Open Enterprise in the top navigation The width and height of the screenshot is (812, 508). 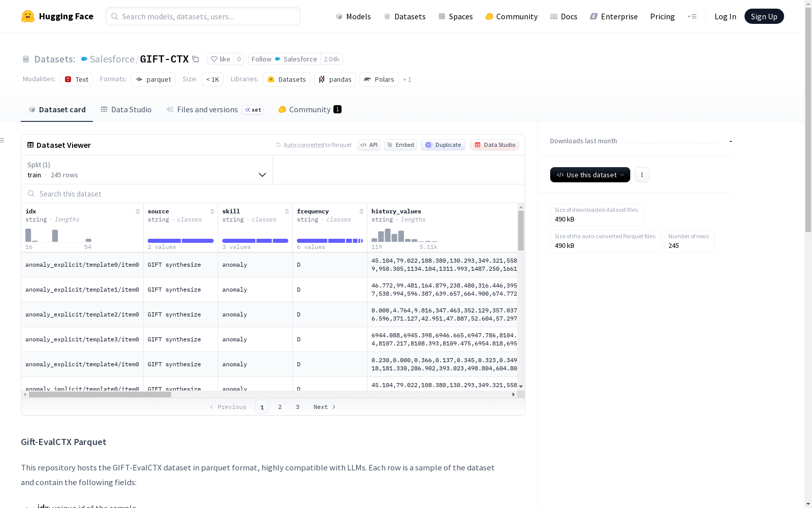tap(614, 16)
